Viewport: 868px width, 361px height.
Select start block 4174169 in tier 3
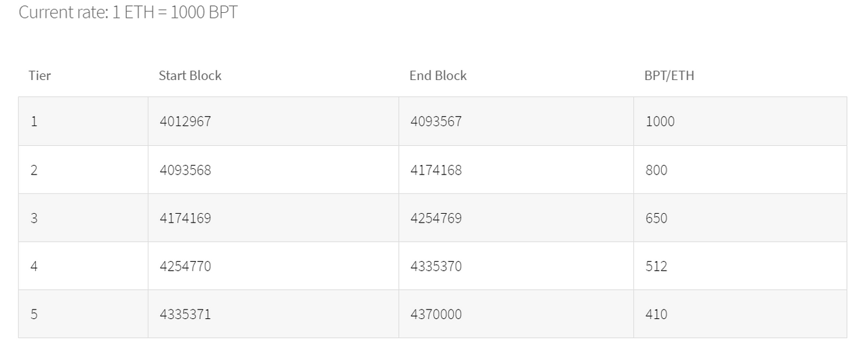click(273, 218)
